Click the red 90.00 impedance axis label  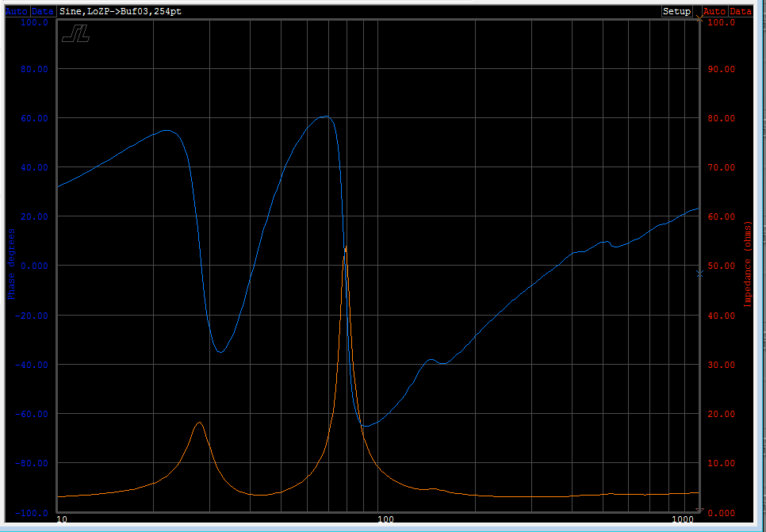(722, 69)
